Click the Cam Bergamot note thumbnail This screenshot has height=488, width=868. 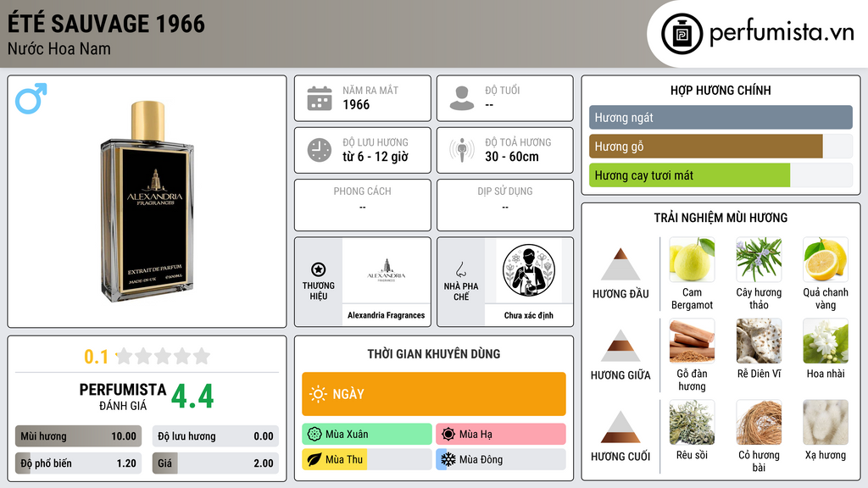tap(692, 259)
